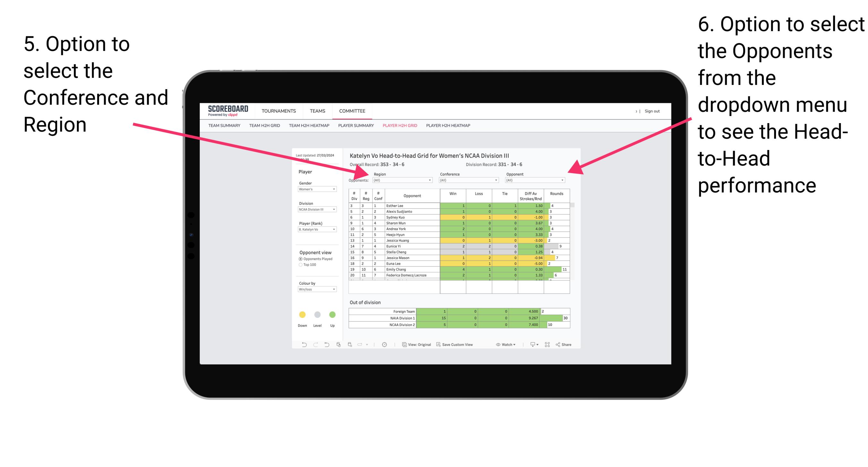
Task: Select the Down colour swatch
Action: (301, 315)
